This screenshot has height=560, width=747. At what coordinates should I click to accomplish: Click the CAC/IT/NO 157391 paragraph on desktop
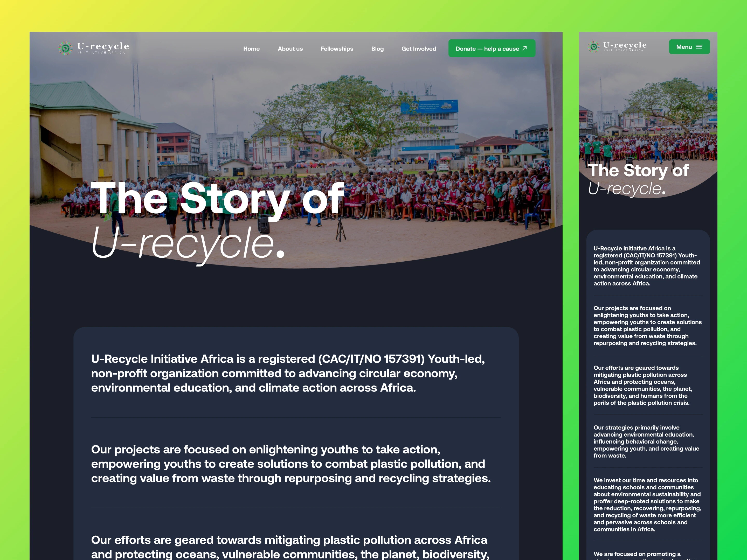[x=288, y=373]
